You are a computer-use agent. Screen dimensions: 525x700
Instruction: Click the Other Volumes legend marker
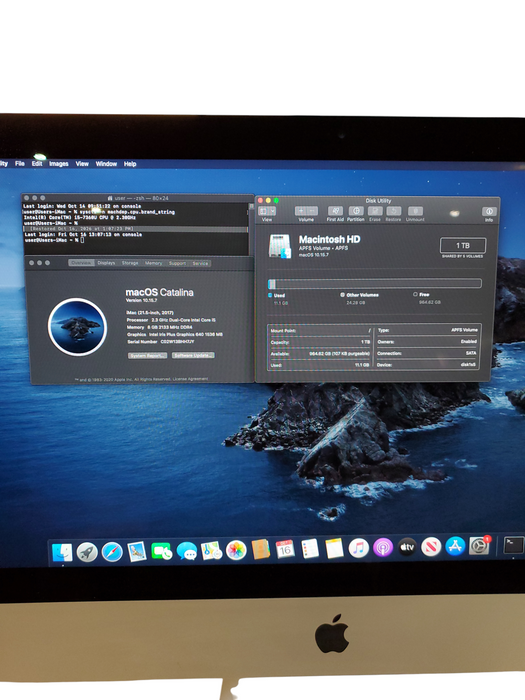tap(342, 295)
